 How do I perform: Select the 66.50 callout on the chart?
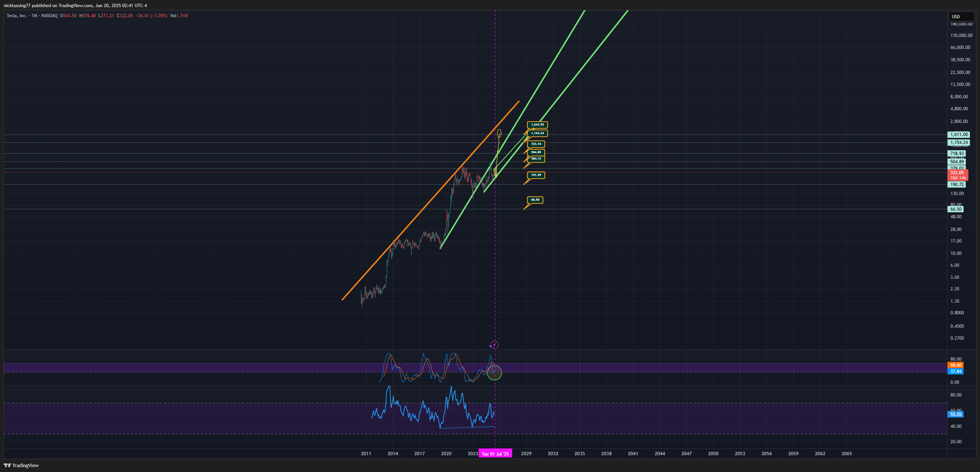535,200
